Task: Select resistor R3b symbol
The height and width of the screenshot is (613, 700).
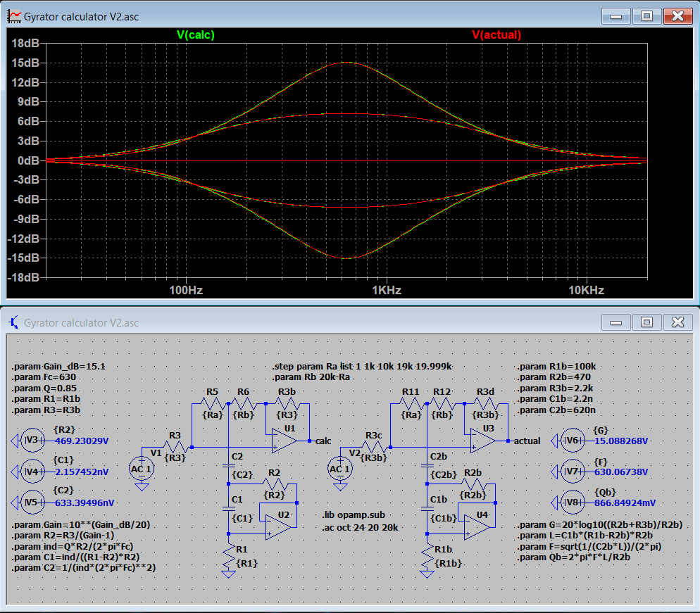Action: coord(287,404)
